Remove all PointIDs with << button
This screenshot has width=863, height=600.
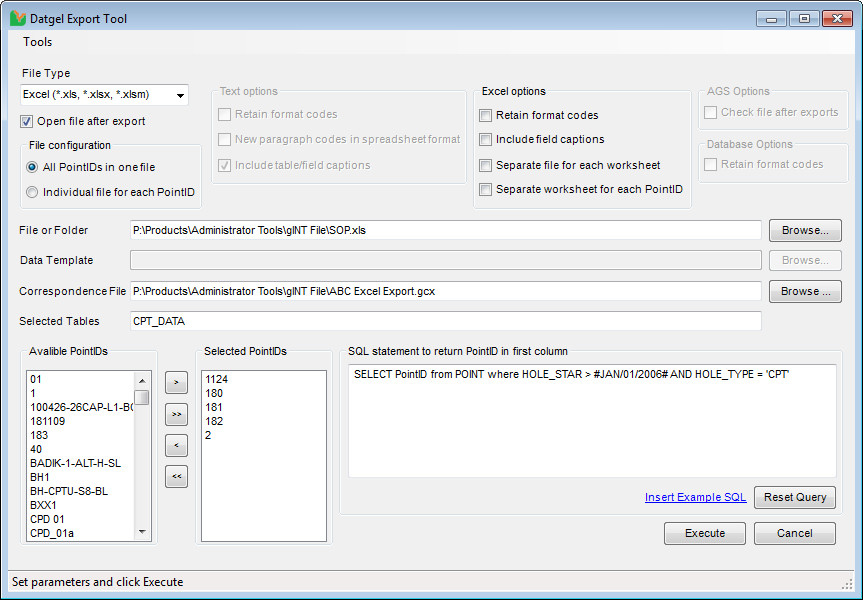coord(176,477)
